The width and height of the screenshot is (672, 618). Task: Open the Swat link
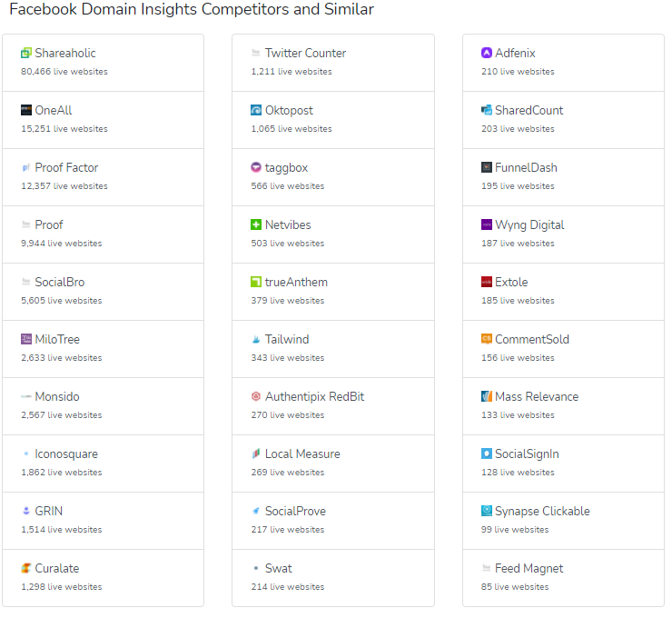click(x=279, y=569)
